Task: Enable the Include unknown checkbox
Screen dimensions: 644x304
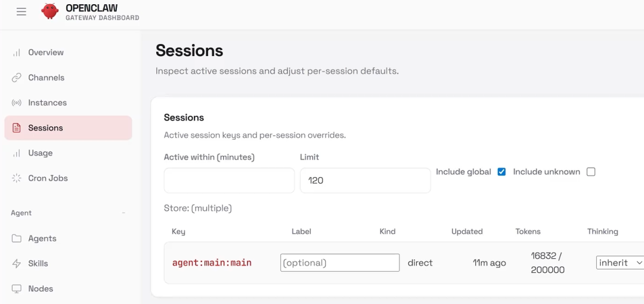Action: (x=591, y=172)
